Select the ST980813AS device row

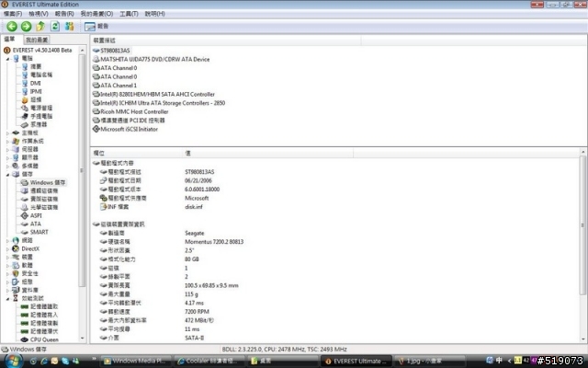click(x=115, y=51)
